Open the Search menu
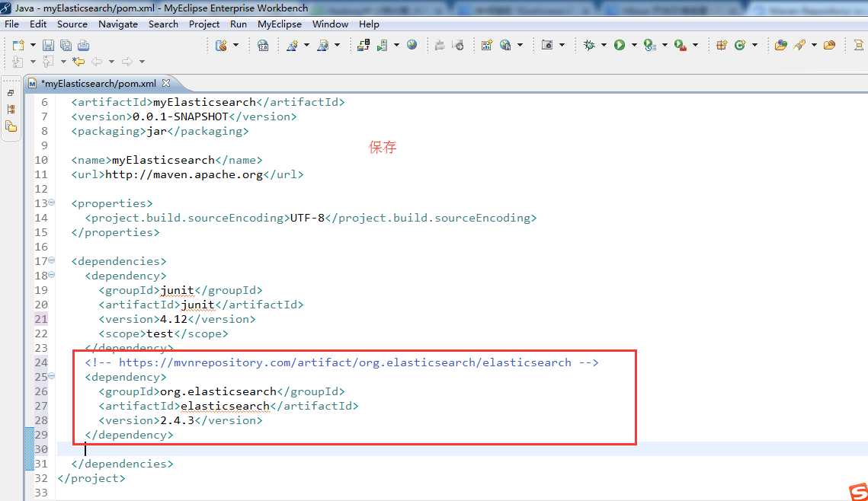 163,24
